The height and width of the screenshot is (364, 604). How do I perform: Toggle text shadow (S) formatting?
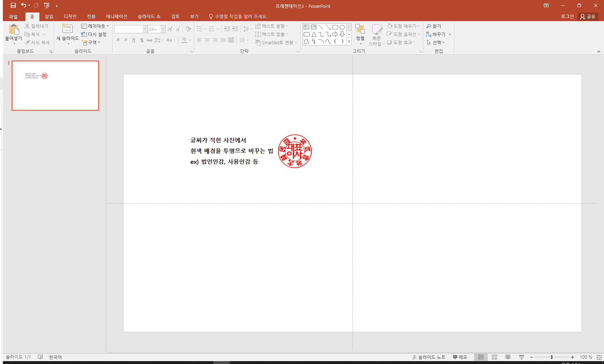coord(142,40)
